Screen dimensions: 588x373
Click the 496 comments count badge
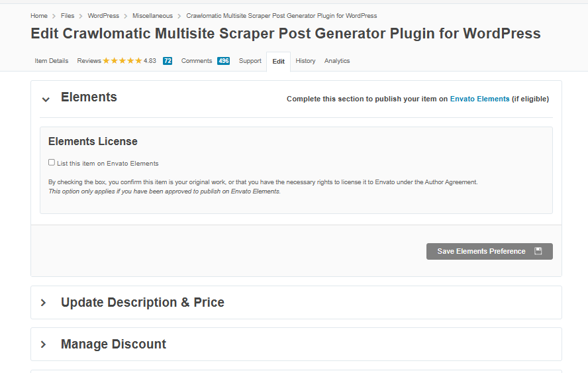click(x=223, y=61)
